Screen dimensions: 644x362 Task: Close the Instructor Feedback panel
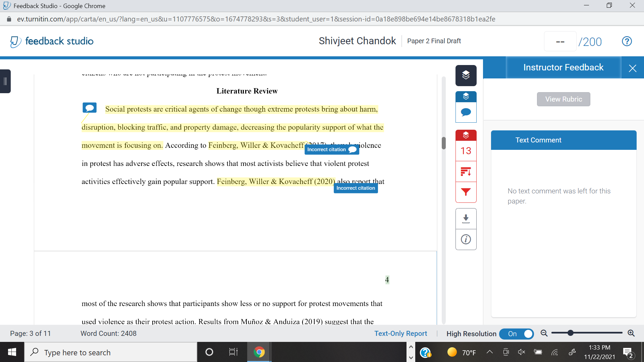pyautogui.click(x=633, y=68)
